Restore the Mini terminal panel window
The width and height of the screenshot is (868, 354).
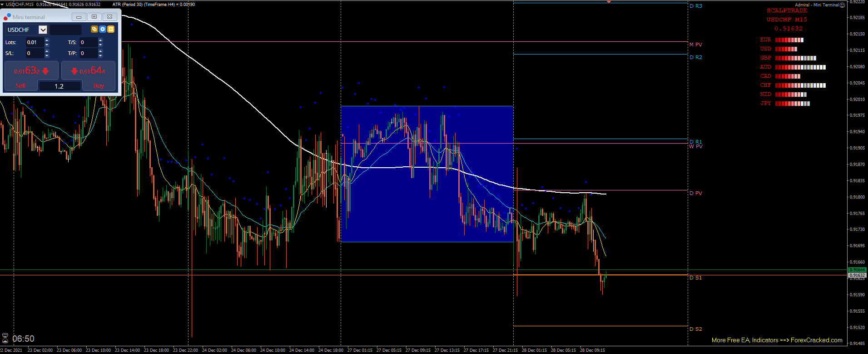(x=94, y=17)
